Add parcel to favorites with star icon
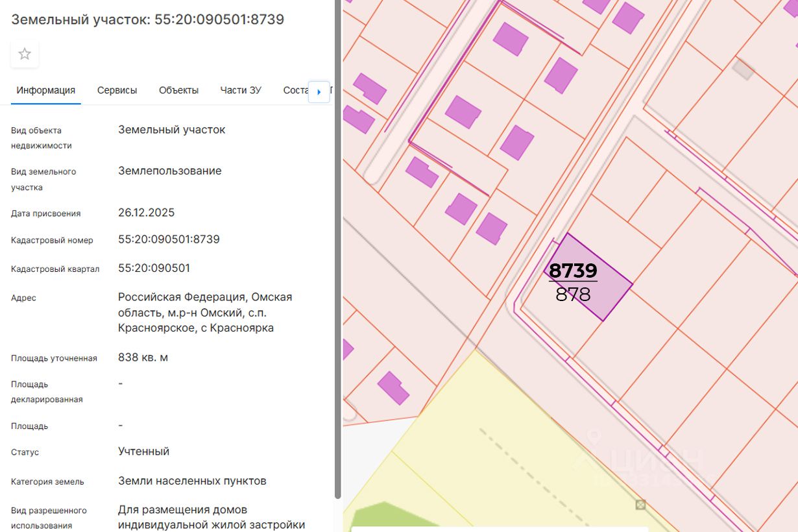Image resolution: width=798 pixels, height=532 pixels. pyautogui.click(x=25, y=54)
